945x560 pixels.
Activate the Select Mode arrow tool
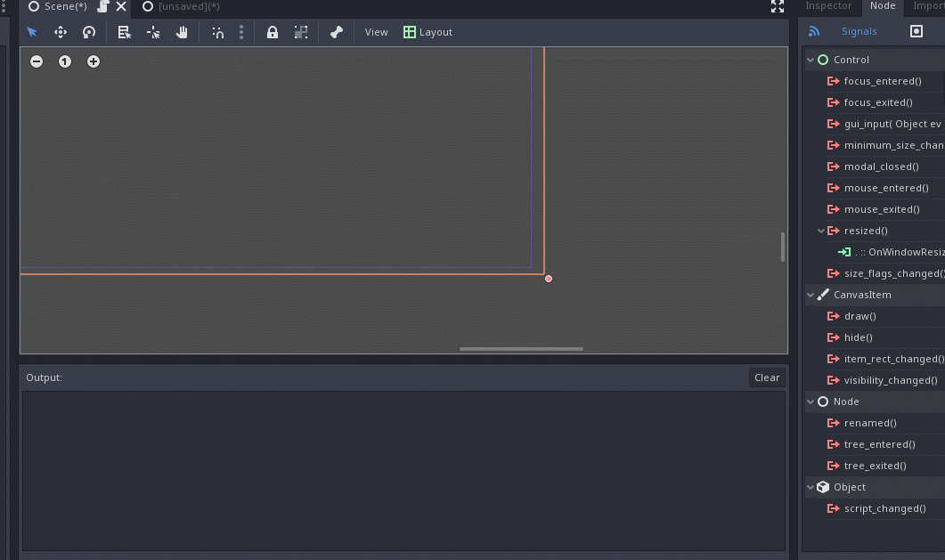click(x=33, y=32)
